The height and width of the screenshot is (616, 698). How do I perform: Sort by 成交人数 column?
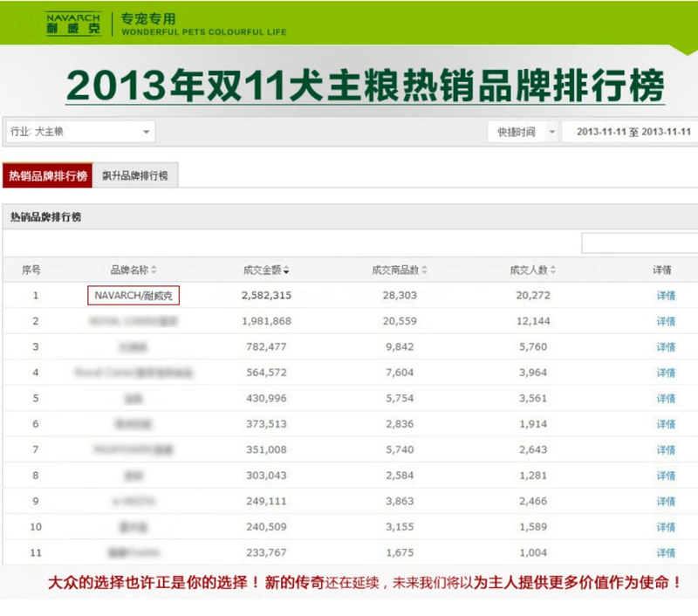point(533,270)
